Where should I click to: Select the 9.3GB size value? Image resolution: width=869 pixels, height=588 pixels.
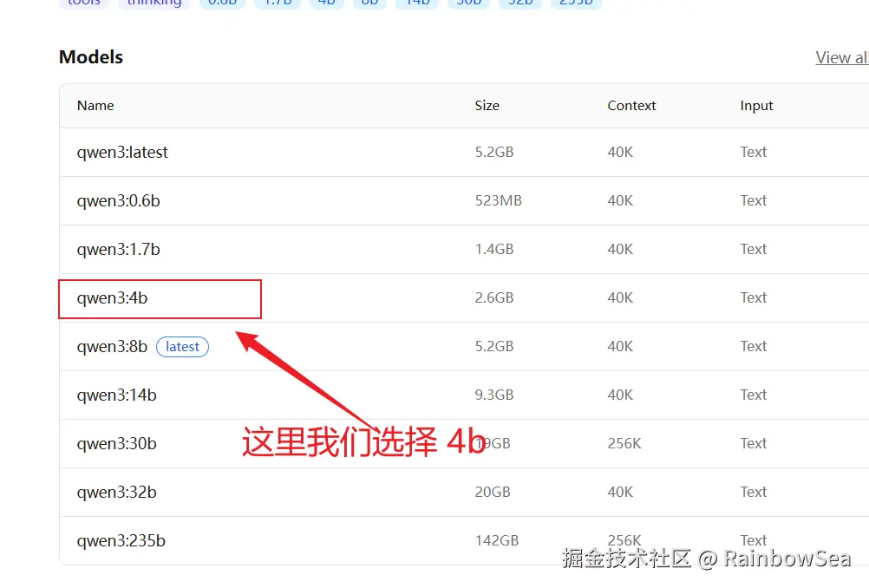pos(493,395)
